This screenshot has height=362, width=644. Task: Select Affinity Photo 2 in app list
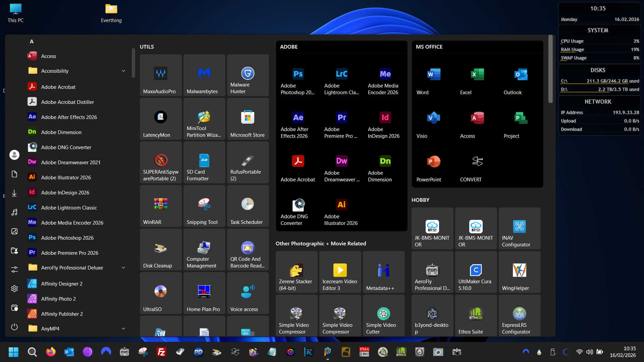58,299
